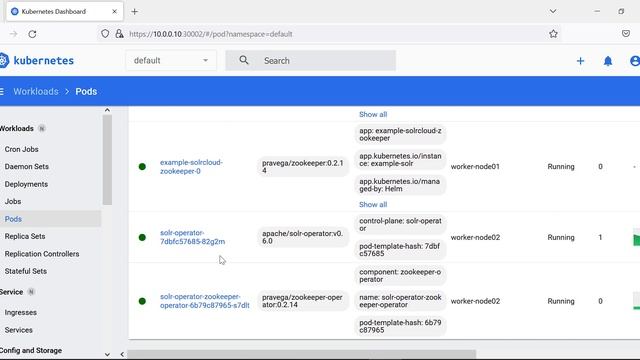Open the default namespace dropdown
The height and width of the screenshot is (360, 640).
tap(171, 60)
